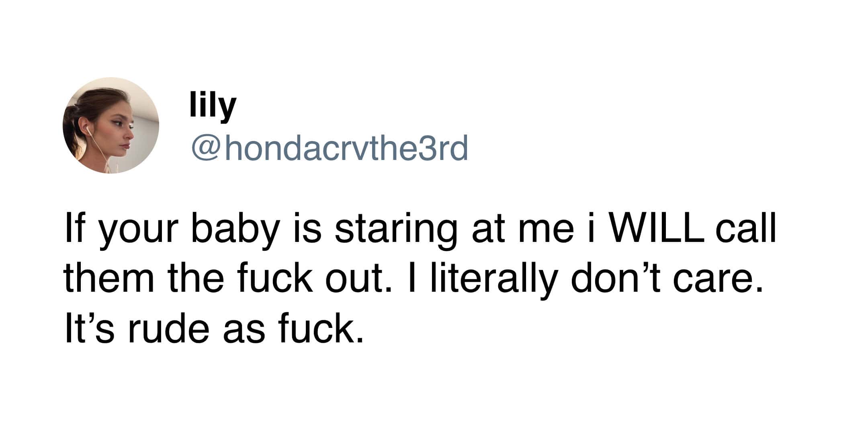Click the word "staring" in the tweet
The height and width of the screenshot is (430, 868).
pos(395,232)
